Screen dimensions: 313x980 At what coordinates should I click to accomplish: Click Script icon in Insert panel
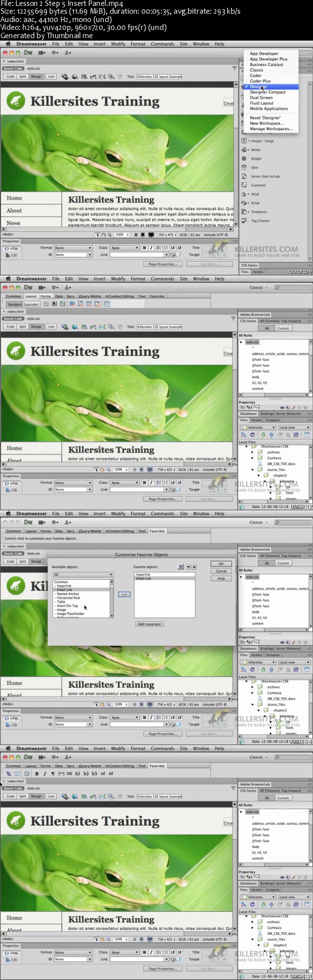click(x=245, y=203)
